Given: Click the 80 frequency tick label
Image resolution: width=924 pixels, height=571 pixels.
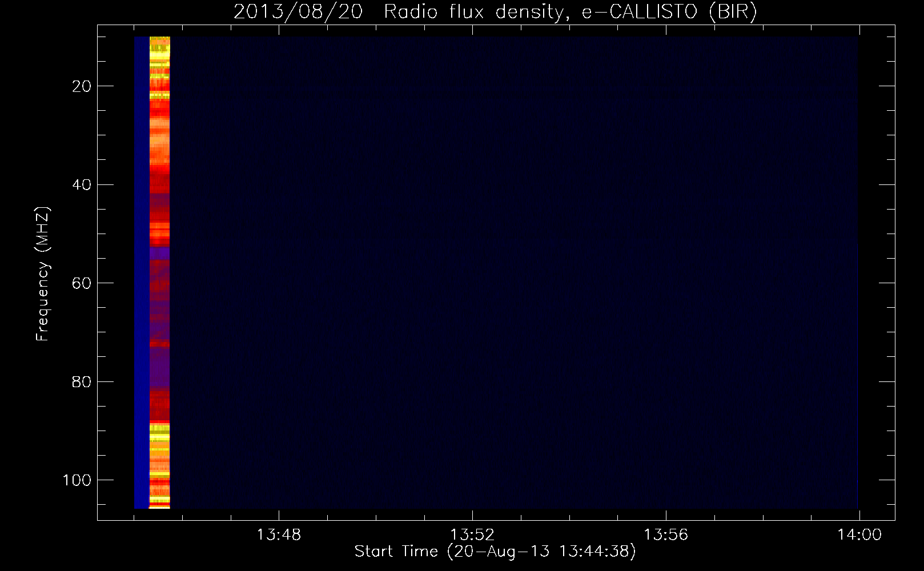Looking at the screenshot, I should [x=82, y=382].
